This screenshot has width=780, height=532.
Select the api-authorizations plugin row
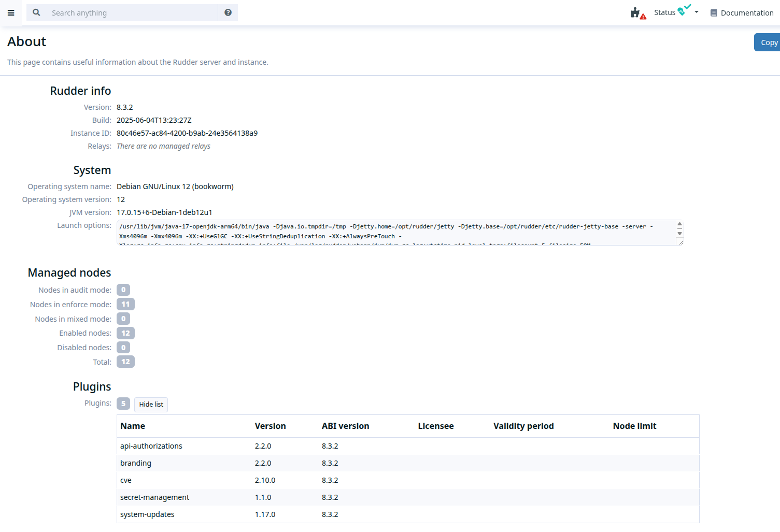click(x=408, y=446)
